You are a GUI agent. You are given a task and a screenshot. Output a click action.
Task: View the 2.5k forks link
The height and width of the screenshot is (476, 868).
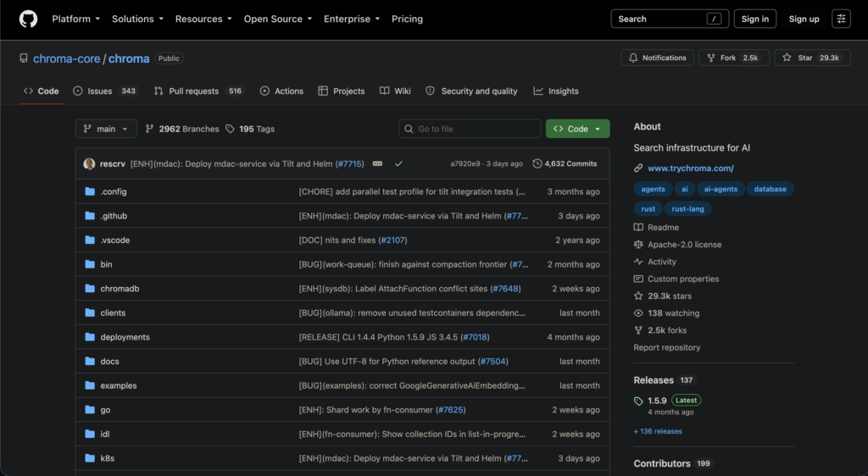(x=660, y=330)
